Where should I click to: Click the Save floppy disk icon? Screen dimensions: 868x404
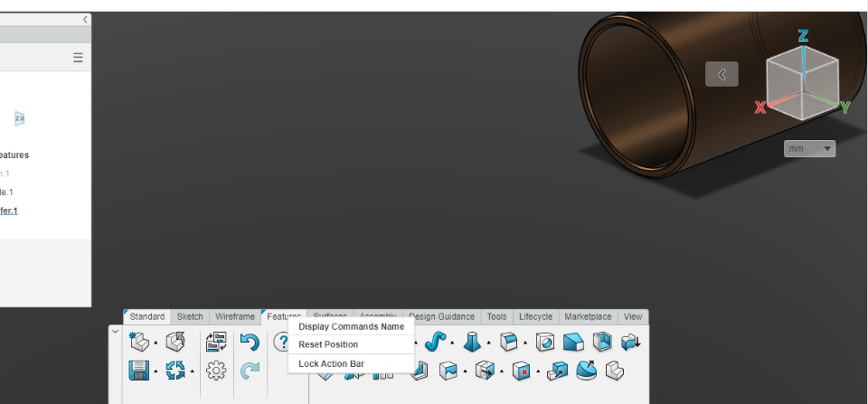(138, 371)
